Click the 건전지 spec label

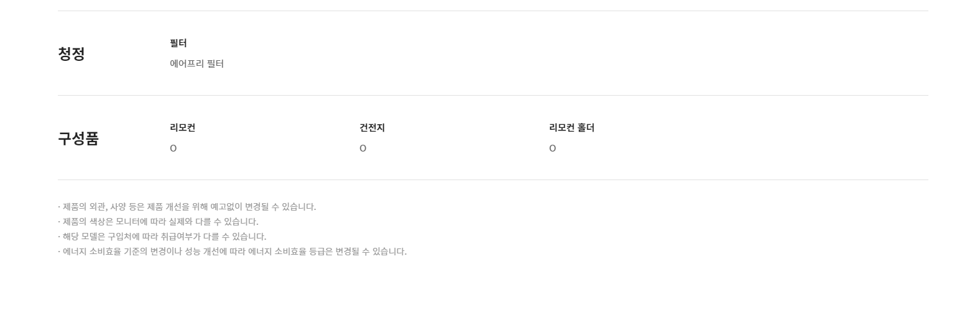click(372, 127)
